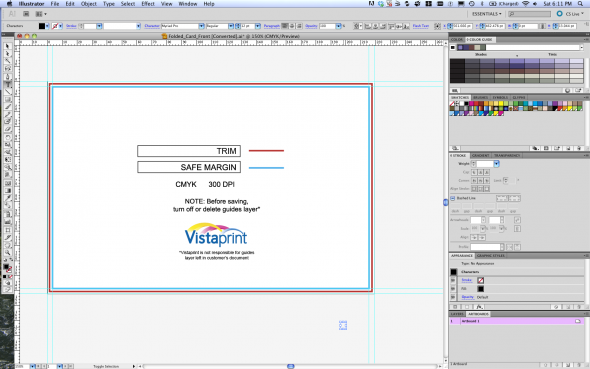The image size is (590, 369).
Task: Select the Zoom tool
Action: (8, 252)
